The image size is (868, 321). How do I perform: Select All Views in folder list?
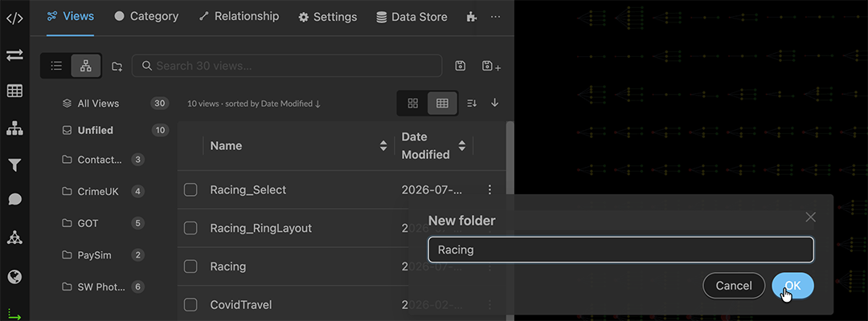coord(115,104)
